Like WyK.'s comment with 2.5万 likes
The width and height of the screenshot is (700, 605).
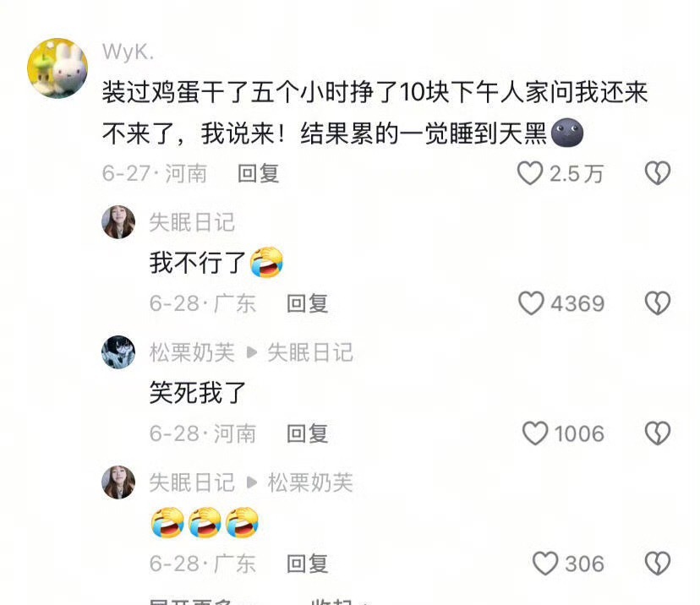530,173
